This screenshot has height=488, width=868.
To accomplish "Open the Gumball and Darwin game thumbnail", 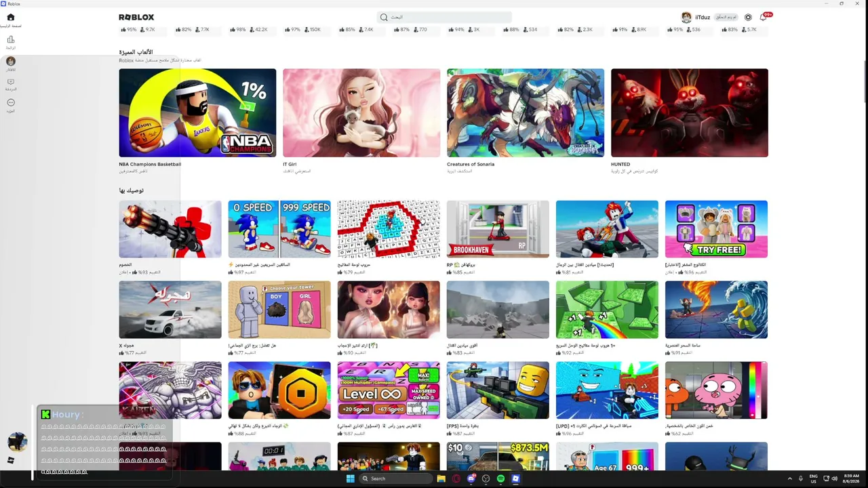I will pyautogui.click(x=716, y=390).
